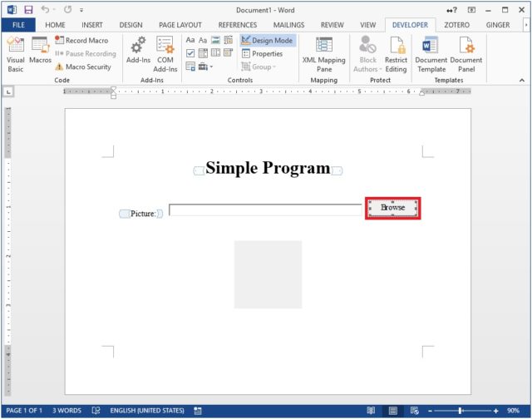Expand the Legacy Tools dropdown
Viewport: 532px width, 419px height.
(x=204, y=67)
